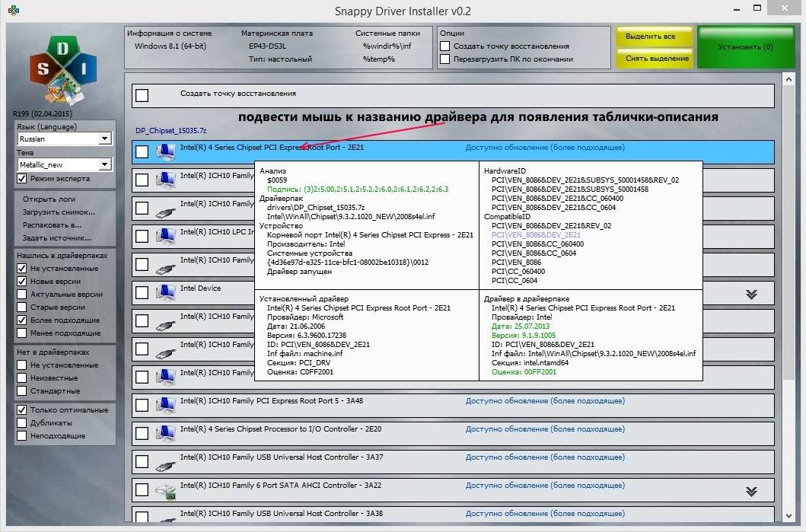Viewport: 806px width, 532px height.
Task: Click 'Windows 8.1 (64-bit)' system text
Action: tap(170, 46)
